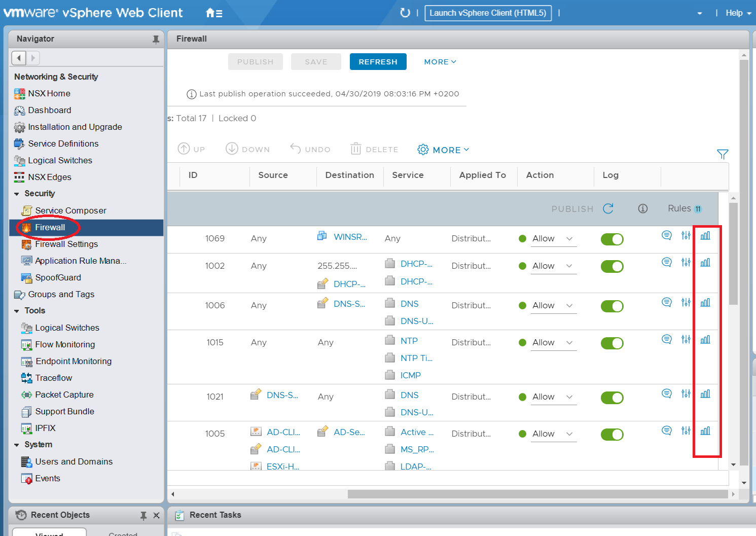The width and height of the screenshot is (756, 536).
Task: Open advanced settings sliders icon for rule 1006
Action: (x=686, y=302)
